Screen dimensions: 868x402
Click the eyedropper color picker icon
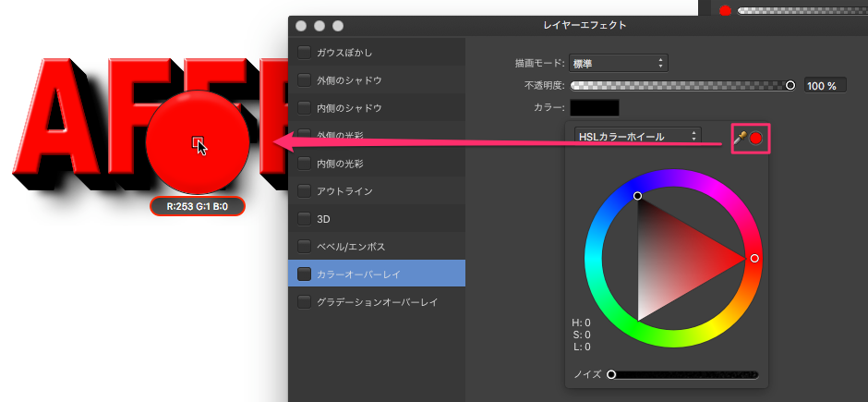point(741,139)
